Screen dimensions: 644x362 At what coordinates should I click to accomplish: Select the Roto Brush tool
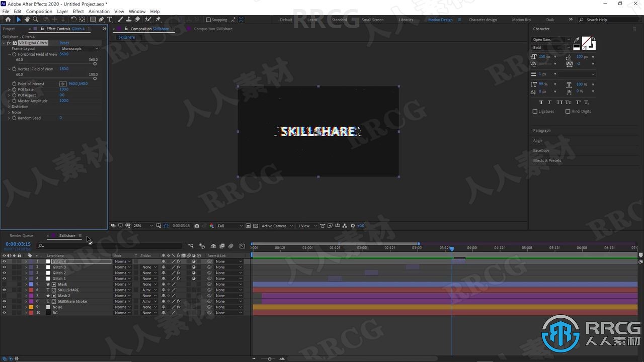tap(148, 20)
